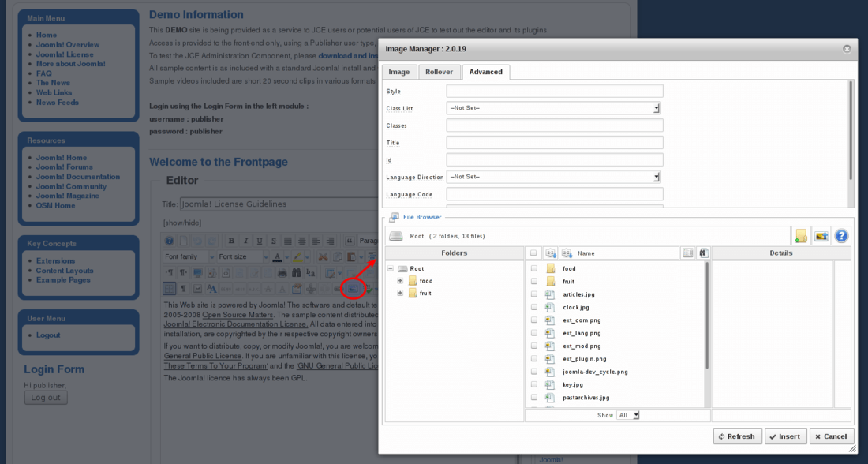The width and height of the screenshot is (868, 464).
Task: Click the highlight color marker icon
Action: pos(297,256)
